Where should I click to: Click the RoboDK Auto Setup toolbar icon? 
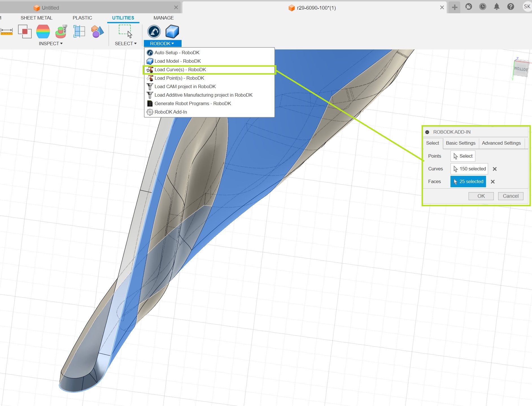[x=154, y=31]
